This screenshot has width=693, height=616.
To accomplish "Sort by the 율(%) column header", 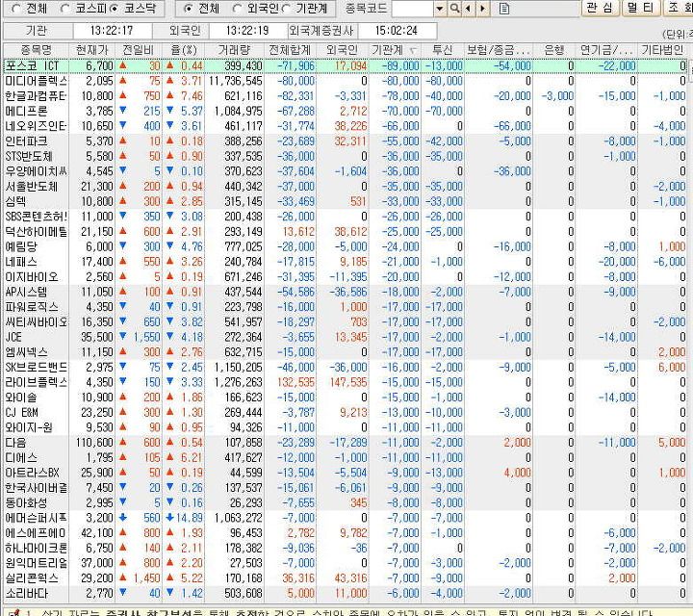I will (x=184, y=50).
